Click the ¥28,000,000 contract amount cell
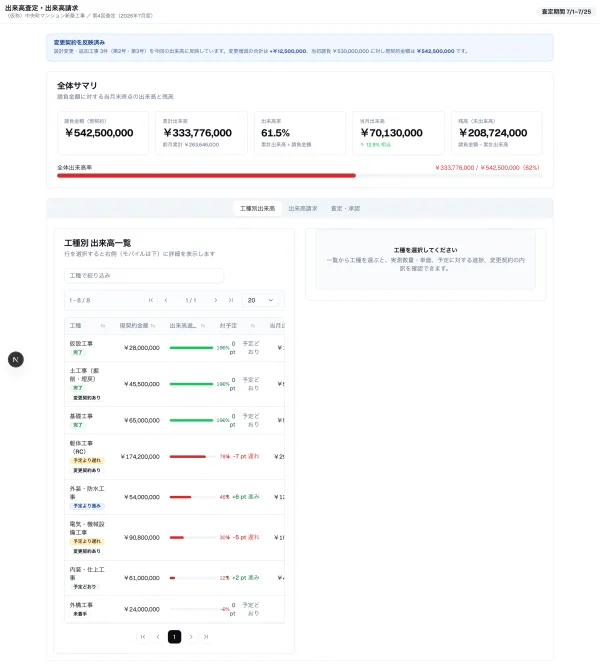 pyautogui.click(x=142, y=348)
